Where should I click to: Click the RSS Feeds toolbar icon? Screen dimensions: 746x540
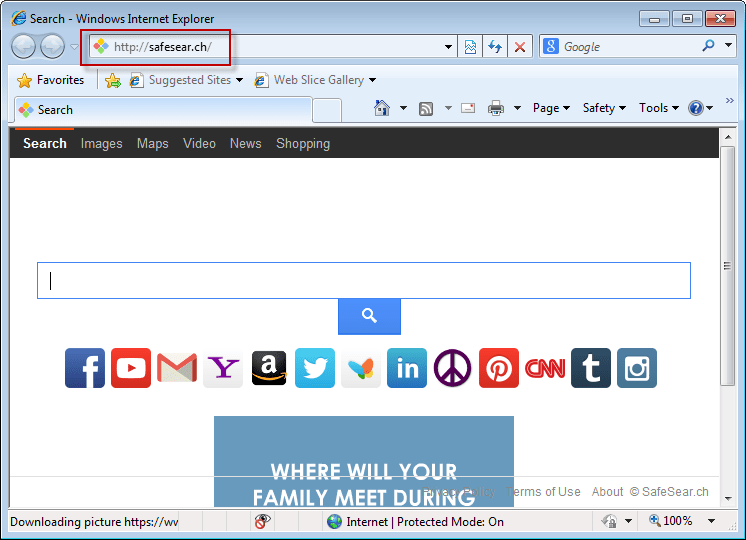pyautogui.click(x=426, y=109)
